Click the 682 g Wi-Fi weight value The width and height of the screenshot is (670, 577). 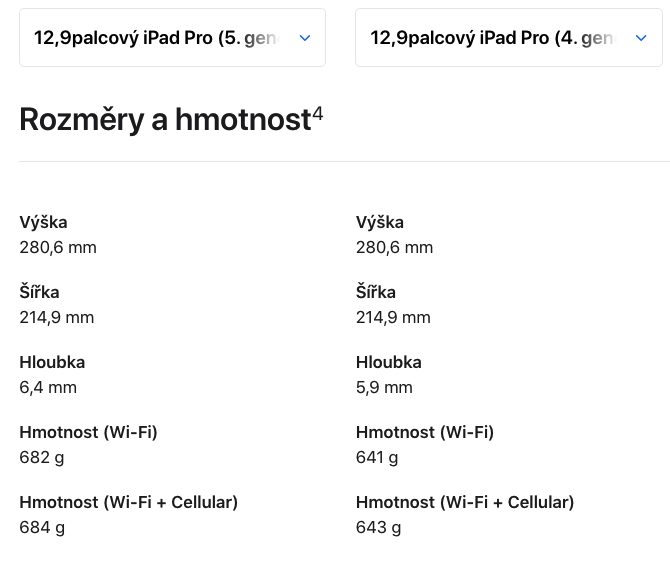(x=42, y=457)
